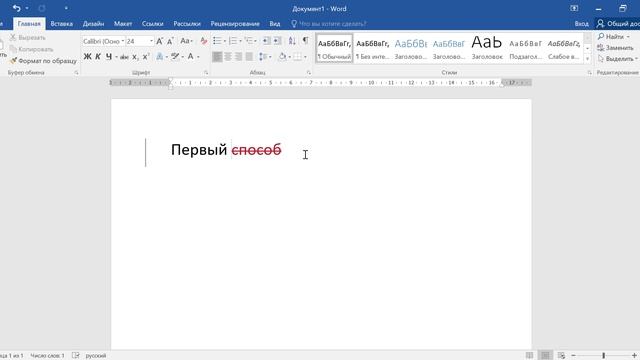Image resolution: width=640 pixels, height=360 pixels.
Task: Click Найти search button
Action: pyautogui.click(x=613, y=37)
